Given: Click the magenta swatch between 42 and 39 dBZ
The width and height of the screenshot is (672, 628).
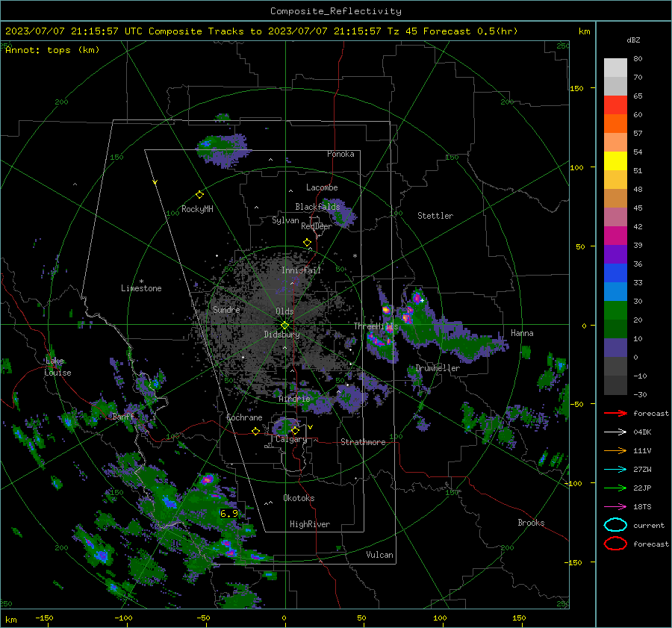Looking at the screenshot, I should coord(615,236).
